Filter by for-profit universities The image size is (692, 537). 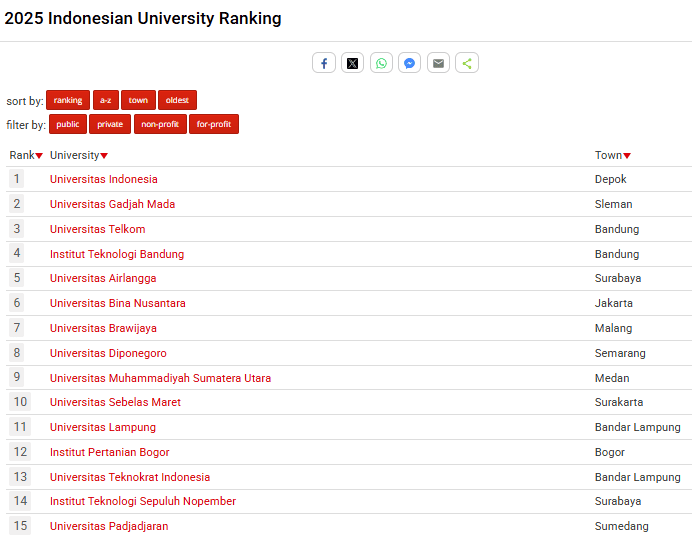tap(214, 124)
